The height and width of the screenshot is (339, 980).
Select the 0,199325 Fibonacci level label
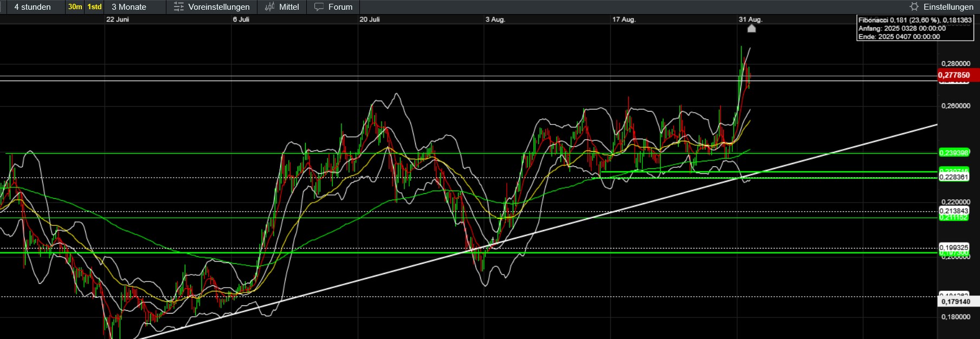pos(953,247)
